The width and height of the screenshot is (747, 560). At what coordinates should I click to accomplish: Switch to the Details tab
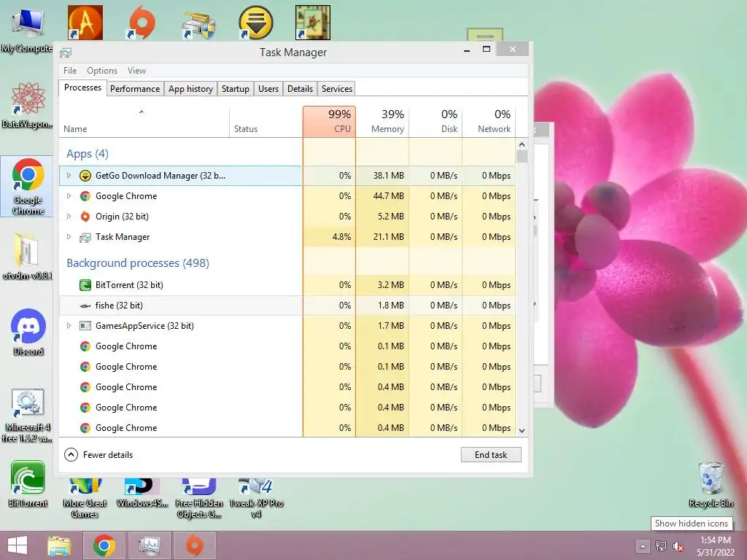coord(300,89)
